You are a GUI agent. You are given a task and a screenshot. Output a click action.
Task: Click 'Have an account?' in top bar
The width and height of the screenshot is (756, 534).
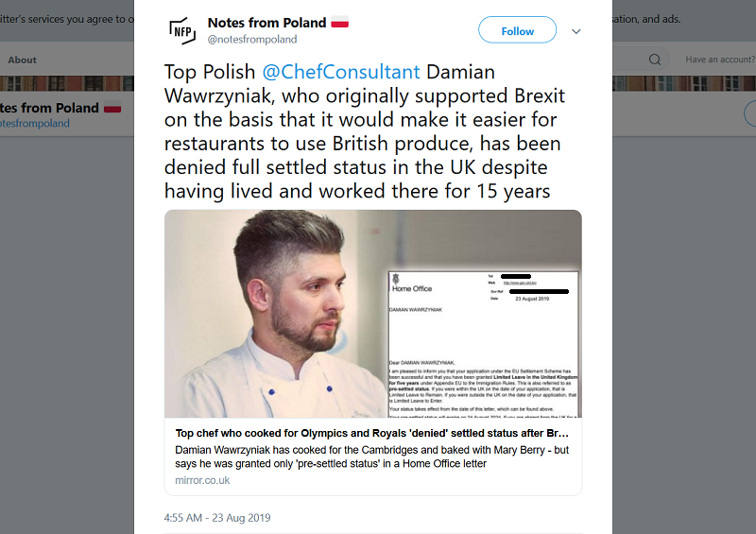(x=719, y=60)
